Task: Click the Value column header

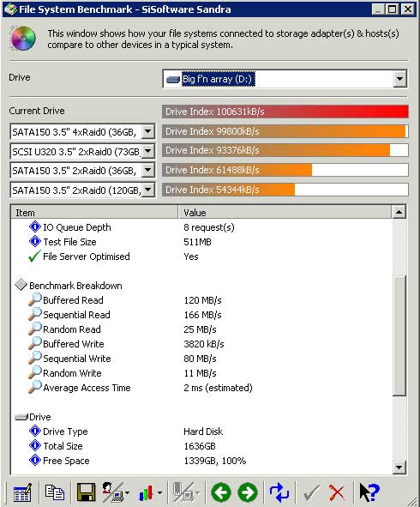Action: (285, 213)
